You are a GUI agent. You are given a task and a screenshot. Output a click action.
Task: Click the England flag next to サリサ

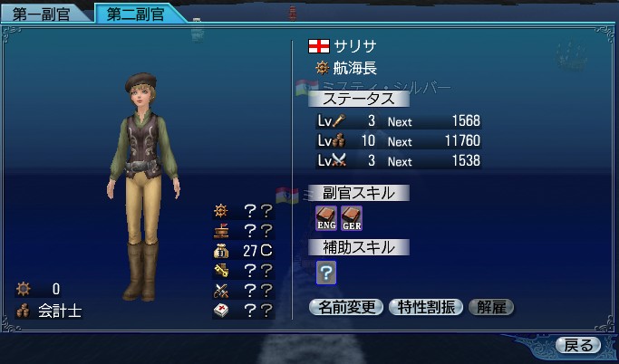click(319, 46)
